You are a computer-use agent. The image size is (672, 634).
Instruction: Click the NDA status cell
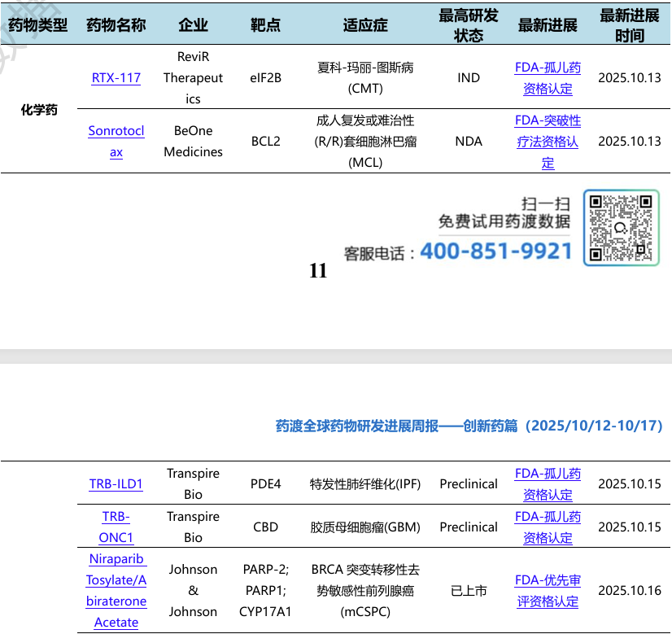pyautogui.click(x=469, y=142)
